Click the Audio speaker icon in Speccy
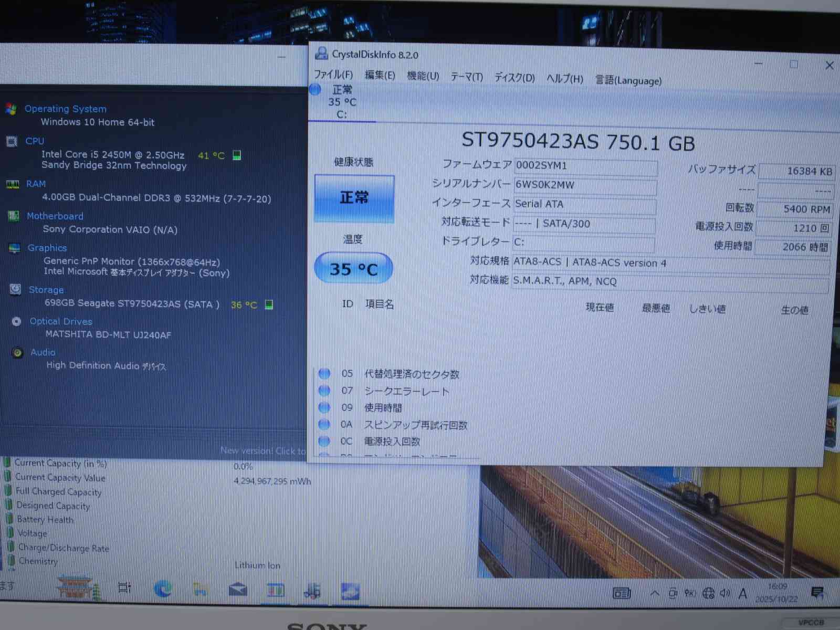840x630 pixels. (18, 353)
